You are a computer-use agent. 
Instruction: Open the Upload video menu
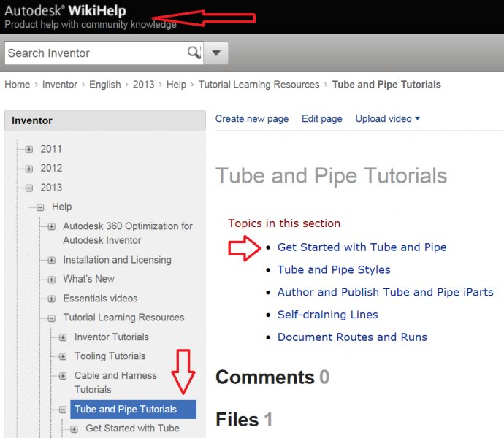[387, 118]
